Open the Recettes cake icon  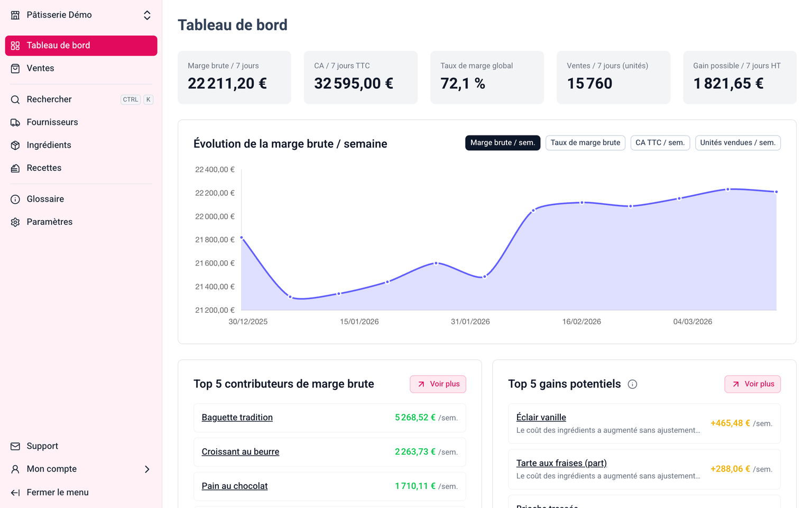(x=15, y=168)
